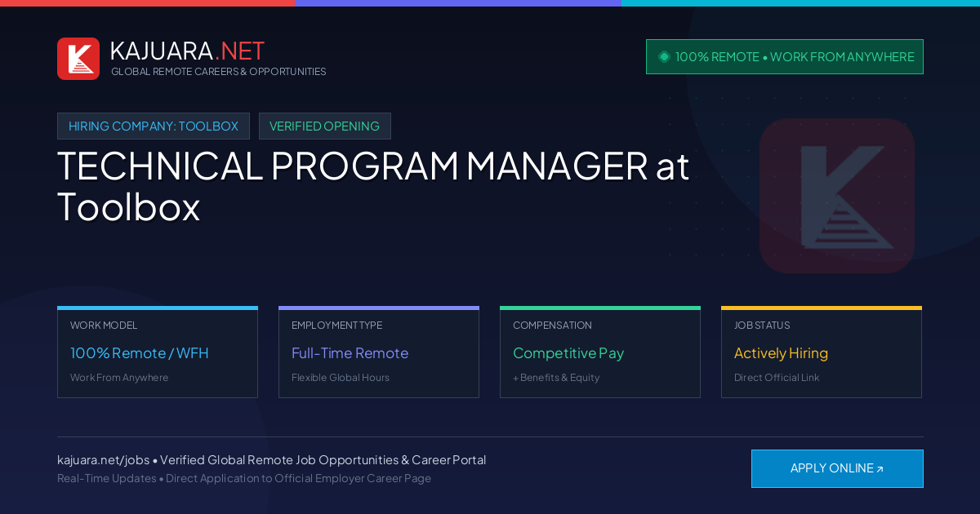Click the Work From Anywhere caption
Viewport: 980px width, 514px height.
119,378
